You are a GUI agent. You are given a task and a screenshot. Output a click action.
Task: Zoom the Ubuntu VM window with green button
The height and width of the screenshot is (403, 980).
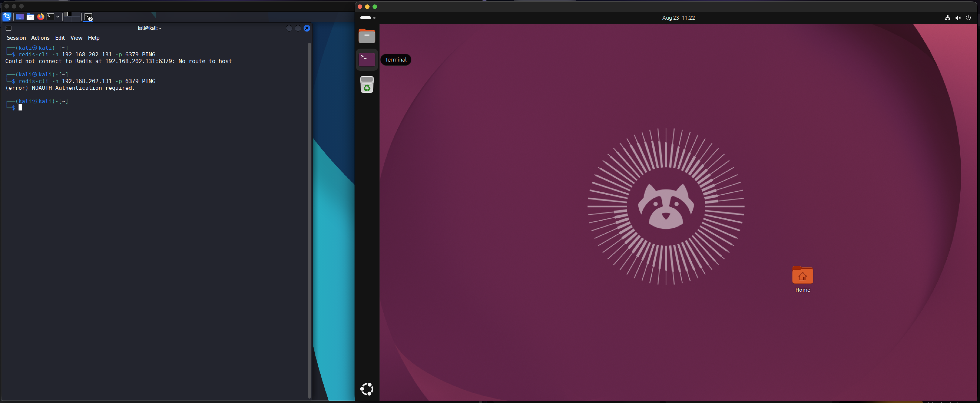tap(375, 6)
